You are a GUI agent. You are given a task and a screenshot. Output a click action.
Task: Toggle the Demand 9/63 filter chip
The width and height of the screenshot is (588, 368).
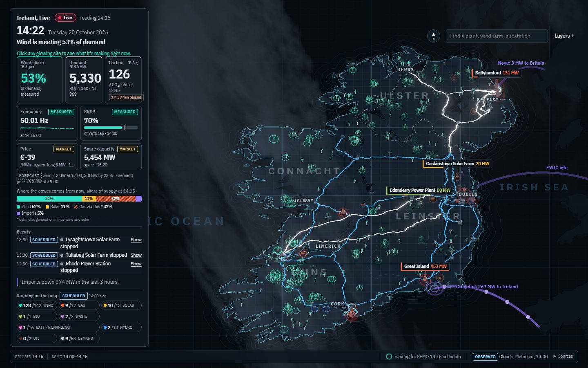click(x=79, y=339)
